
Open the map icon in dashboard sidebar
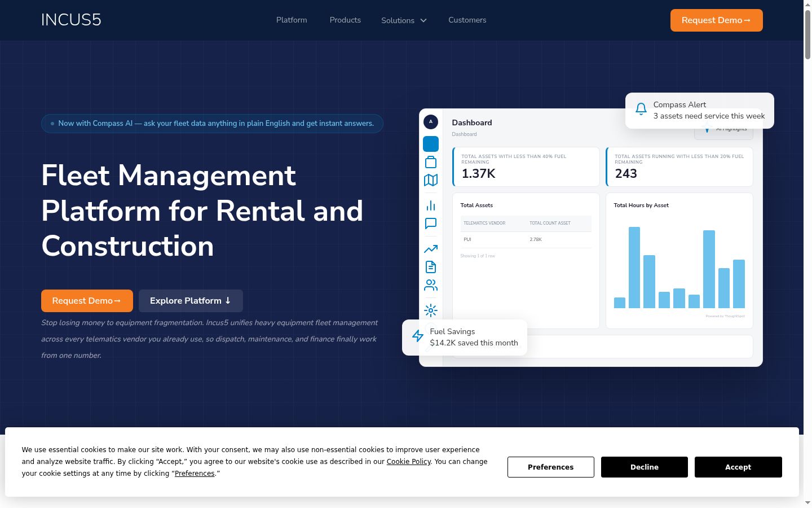click(x=431, y=180)
